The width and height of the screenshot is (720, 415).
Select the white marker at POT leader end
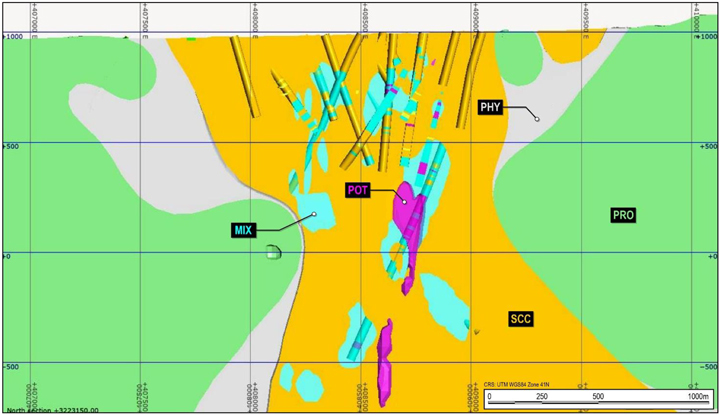click(x=405, y=202)
